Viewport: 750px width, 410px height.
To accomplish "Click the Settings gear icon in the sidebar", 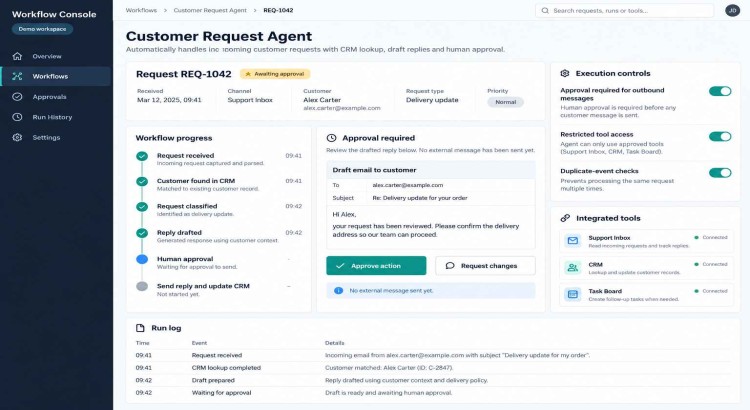I will pos(17,137).
